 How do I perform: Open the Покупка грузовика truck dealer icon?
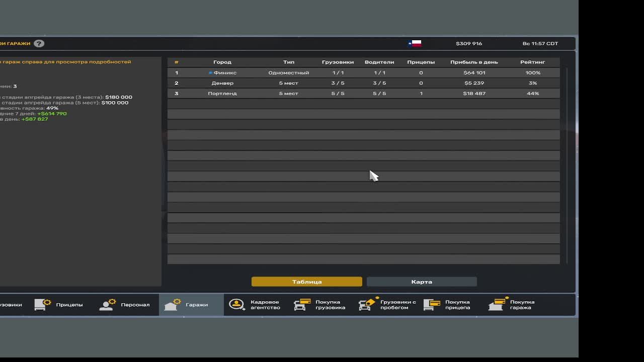point(302,305)
